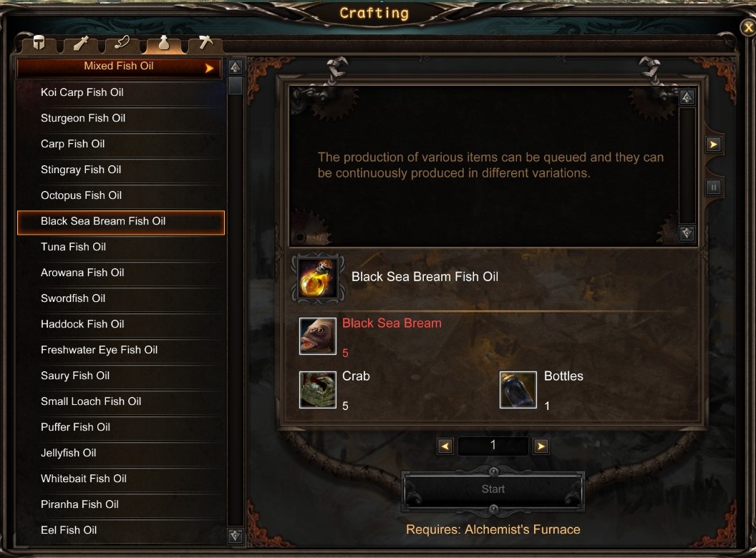Click the craft quantity input field
This screenshot has height=558, width=756.
pyautogui.click(x=493, y=446)
